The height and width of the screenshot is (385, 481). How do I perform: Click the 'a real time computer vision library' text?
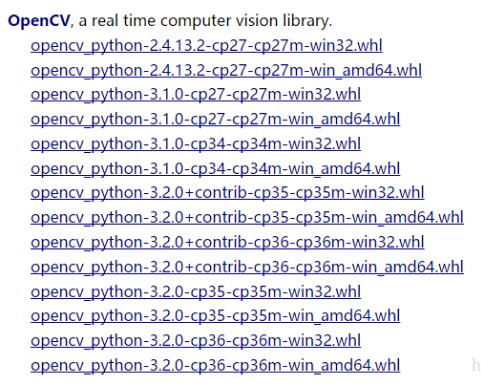(205, 21)
